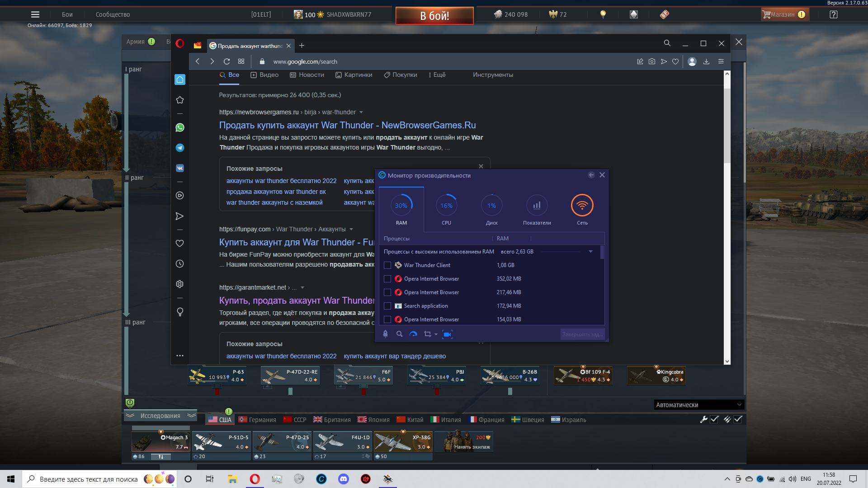Reload the Google search page
The height and width of the screenshot is (488, 868).
pos(227,61)
